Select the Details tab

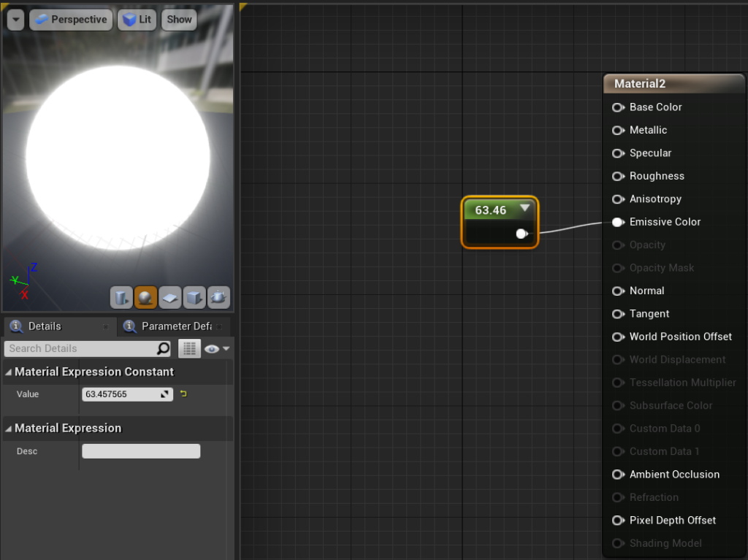coord(44,326)
